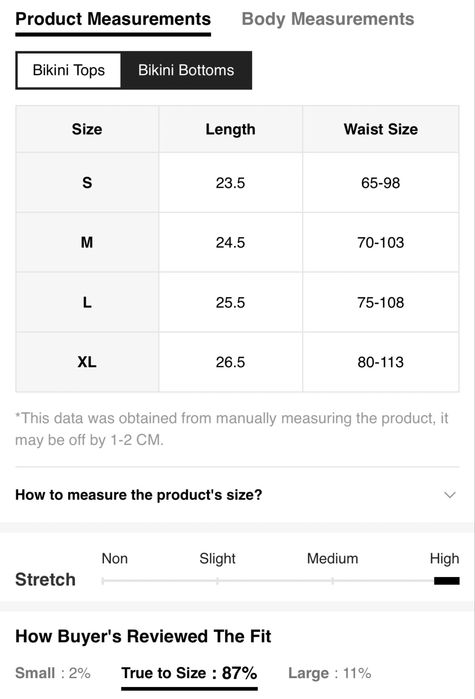The width and height of the screenshot is (475, 699).
Task: Click the size M row header
Action: tap(87, 243)
